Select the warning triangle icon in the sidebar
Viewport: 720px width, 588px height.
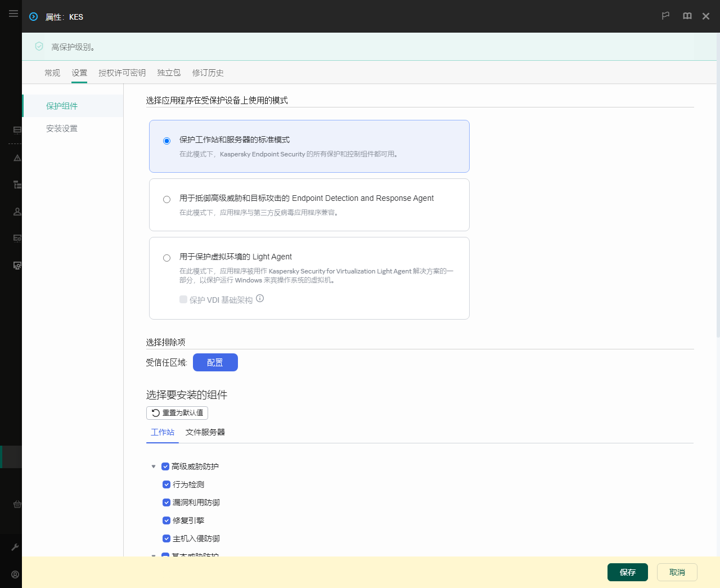click(17, 158)
